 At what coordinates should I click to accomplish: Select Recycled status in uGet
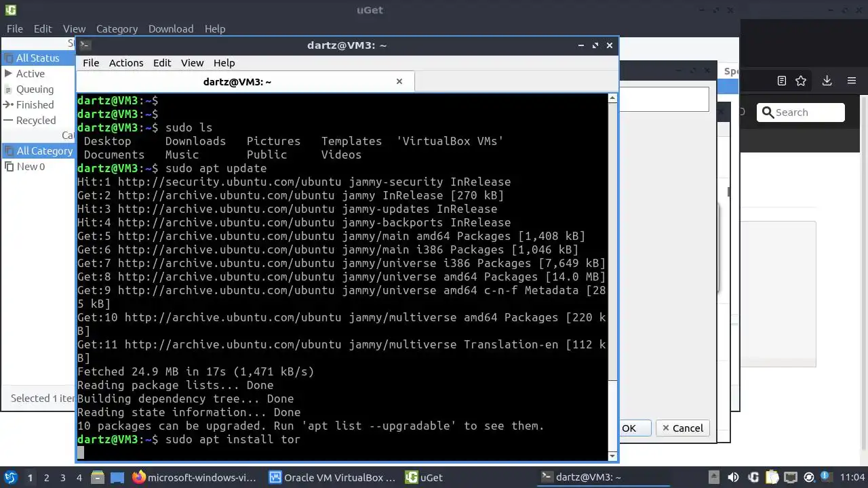click(39, 120)
